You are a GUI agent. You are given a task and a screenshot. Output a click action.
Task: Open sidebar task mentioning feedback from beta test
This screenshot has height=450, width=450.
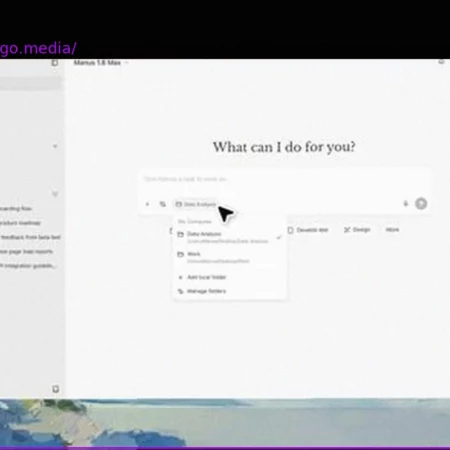(30, 237)
